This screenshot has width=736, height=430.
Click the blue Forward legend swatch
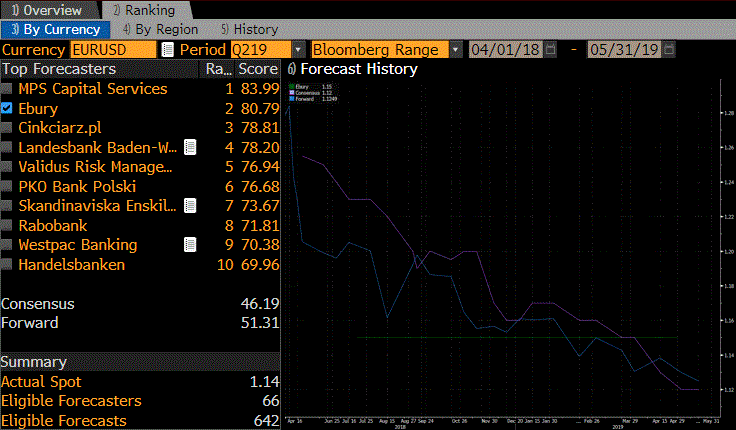click(x=291, y=99)
